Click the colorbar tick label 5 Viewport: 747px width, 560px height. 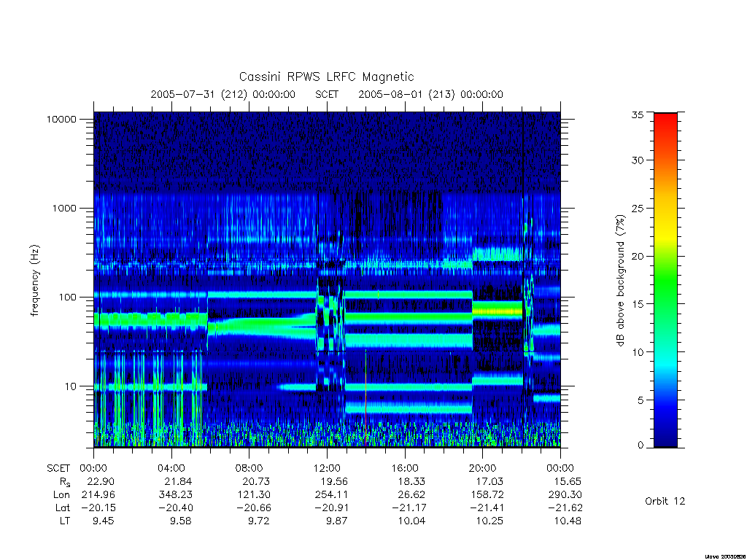click(x=640, y=400)
